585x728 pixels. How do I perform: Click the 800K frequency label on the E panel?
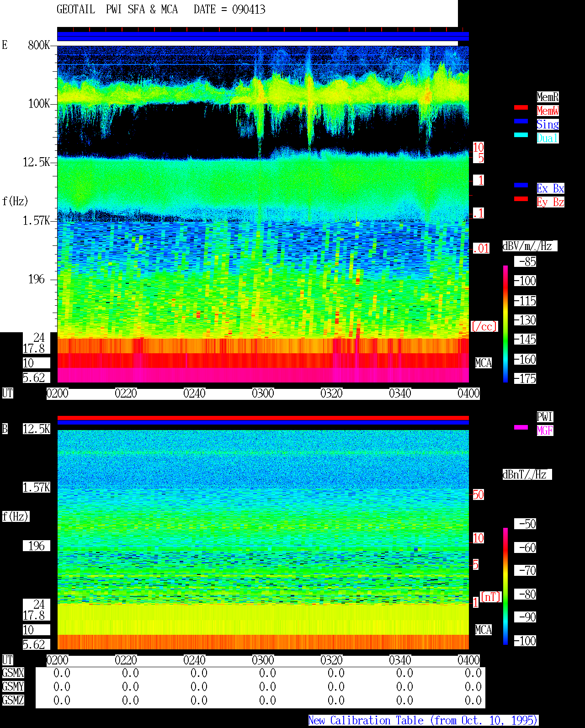[x=39, y=45]
